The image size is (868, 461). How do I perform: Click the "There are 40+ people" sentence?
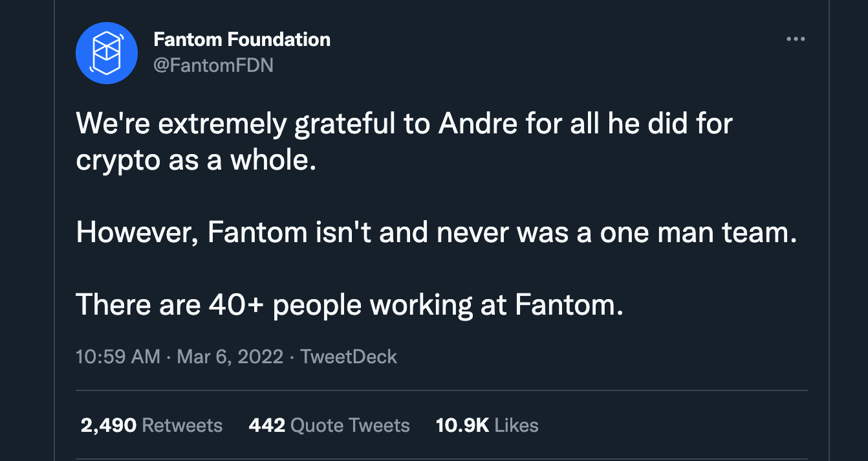tap(349, 304)
